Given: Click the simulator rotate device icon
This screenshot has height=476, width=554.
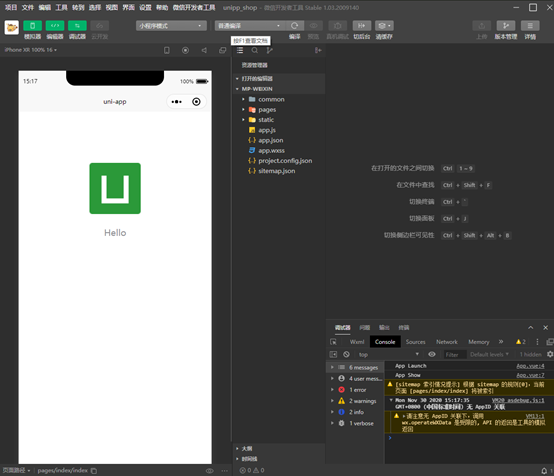Looking at the screenshot, I should pos(167,51).
